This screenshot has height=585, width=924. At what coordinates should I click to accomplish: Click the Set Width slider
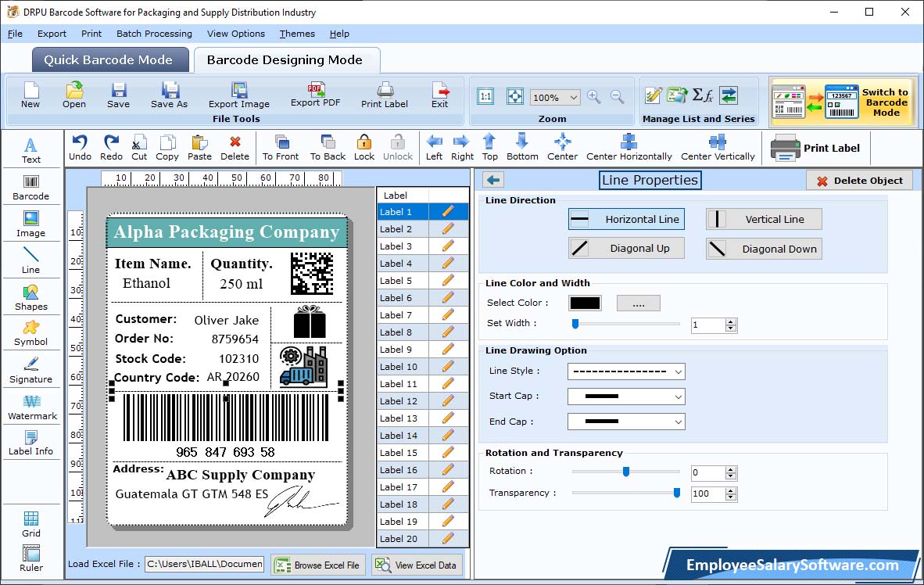[x=626, y=324]
